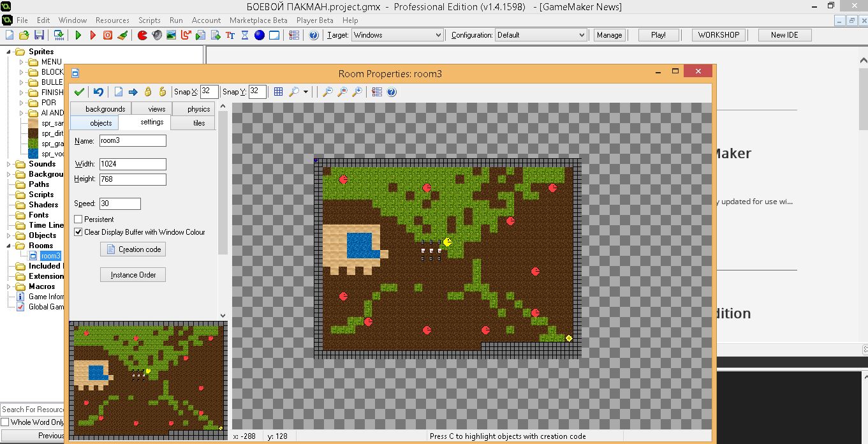Create a font with the TT icon
Viewport: 868px width, 444px height.
230,35
